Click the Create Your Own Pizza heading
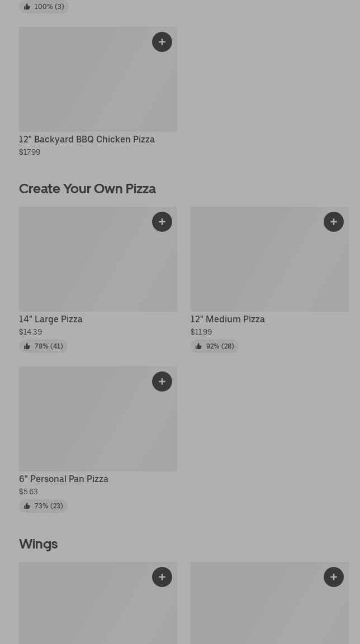The image size is (360, 644). [87, 189]
